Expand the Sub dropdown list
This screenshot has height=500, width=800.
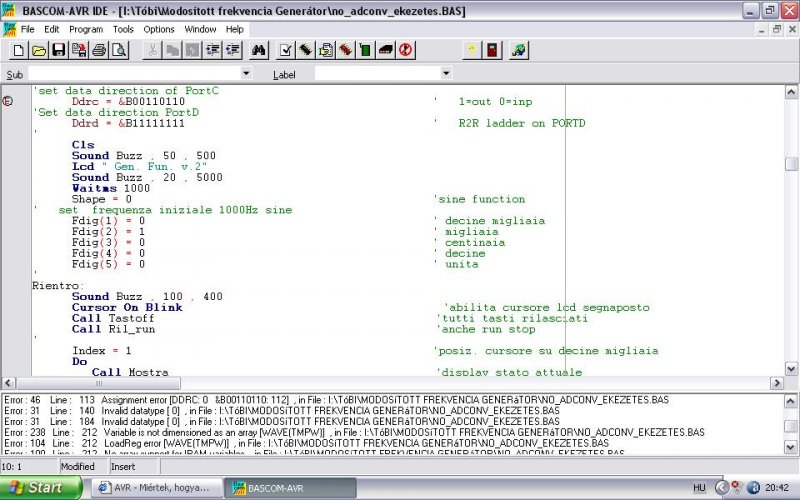246,73
